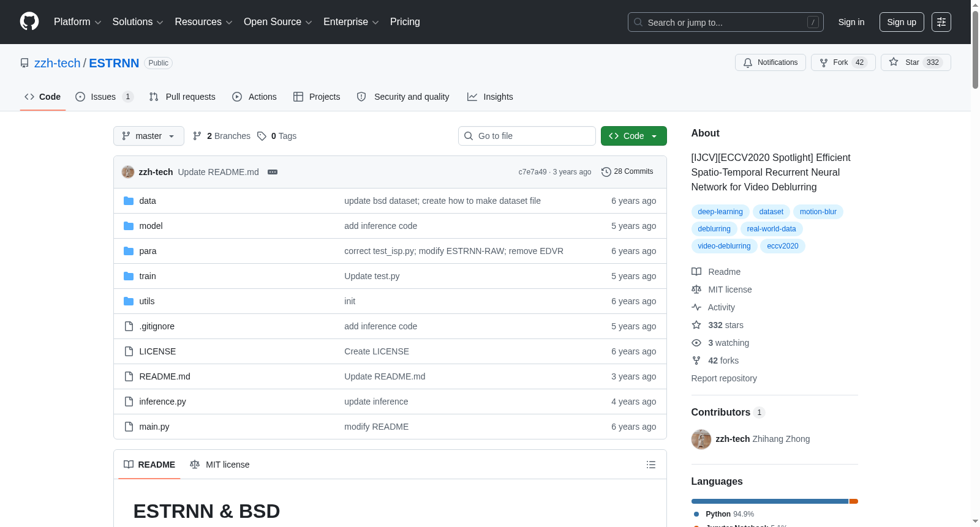Screen dimensions: 980x527
Task: Switch to the Actions tab
Action: (254, 97)
